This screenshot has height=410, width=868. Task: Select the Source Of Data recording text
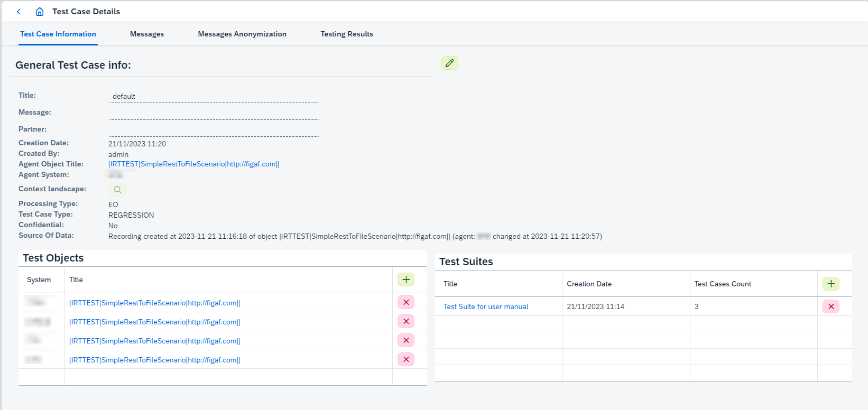(x=355, y=236)
